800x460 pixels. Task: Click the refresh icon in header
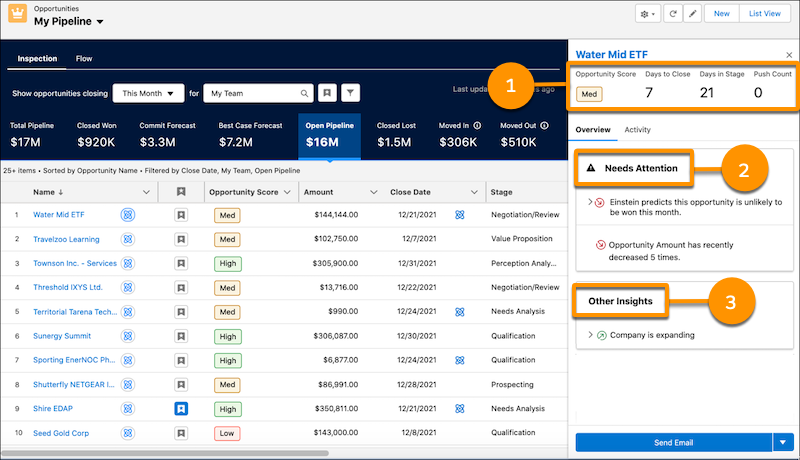tap(672, 14)
